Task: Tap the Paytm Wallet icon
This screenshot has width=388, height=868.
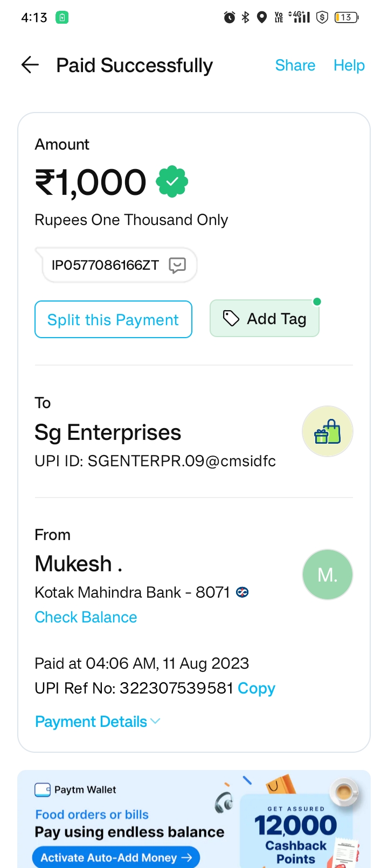Action: [43, 790]
